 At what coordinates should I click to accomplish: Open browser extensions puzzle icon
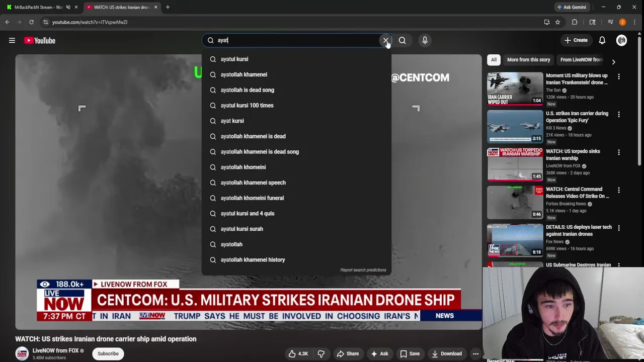point(575,22)
